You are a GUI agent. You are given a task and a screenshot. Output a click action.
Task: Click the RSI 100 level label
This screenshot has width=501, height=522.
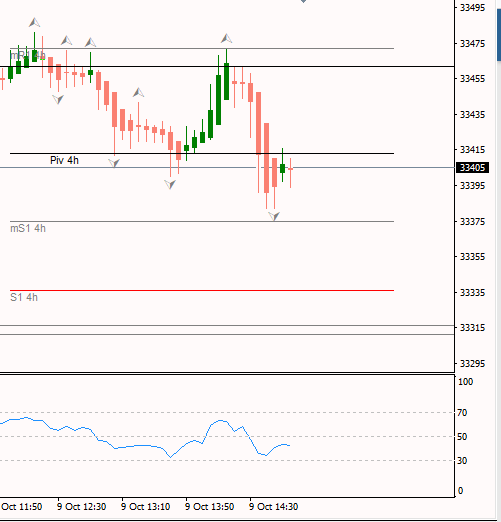(465, 382)
